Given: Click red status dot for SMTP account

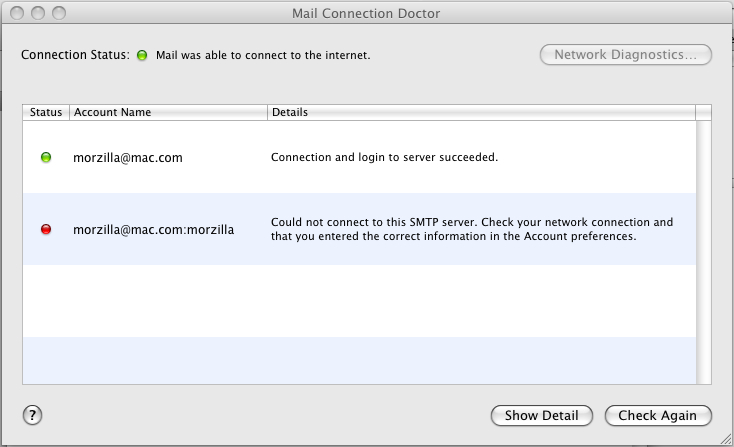Looking at the screenshot, I should pyautogui.click(x=46, y=229).
